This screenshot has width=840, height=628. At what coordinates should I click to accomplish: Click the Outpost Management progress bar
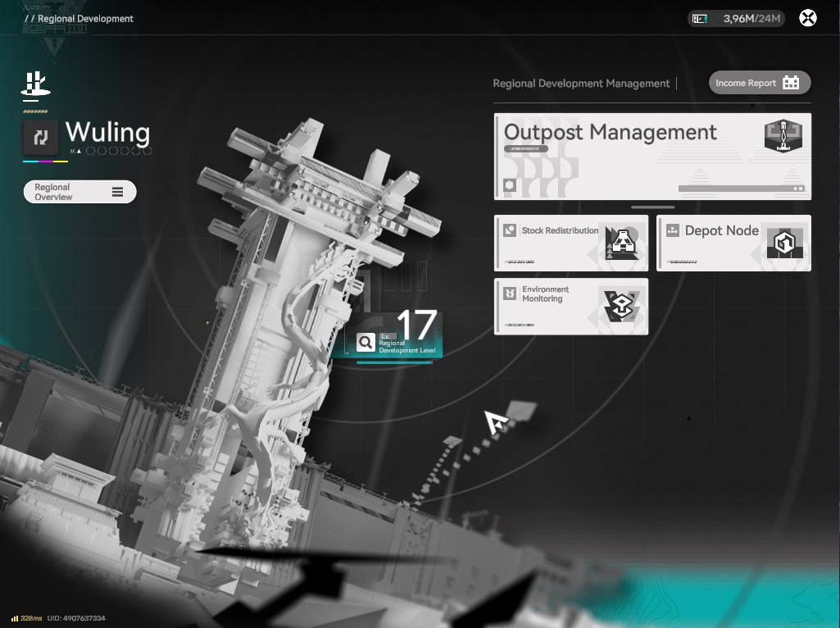tap(742, 189)
